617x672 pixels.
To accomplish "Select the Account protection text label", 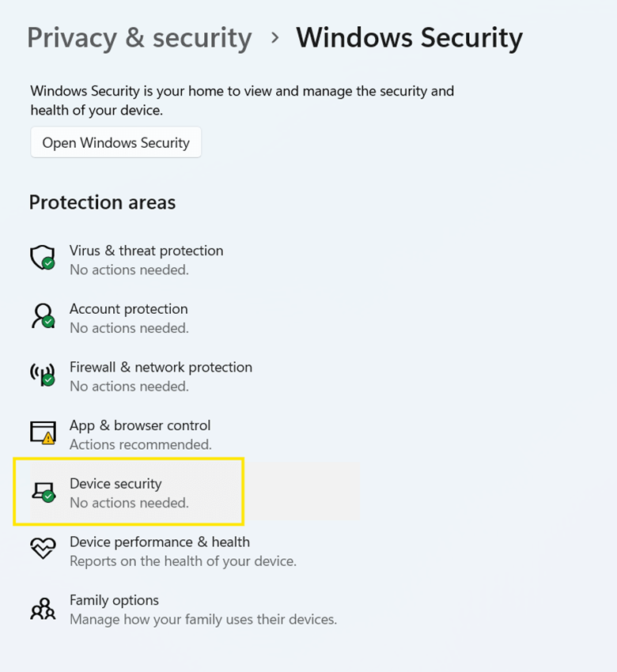I will (129, 309).
